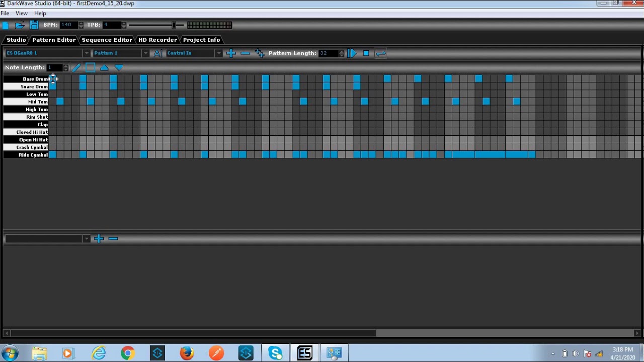Create a new project using the blank page icon
The width and height of the screenshot is (644, 362).
click(6, 24)
